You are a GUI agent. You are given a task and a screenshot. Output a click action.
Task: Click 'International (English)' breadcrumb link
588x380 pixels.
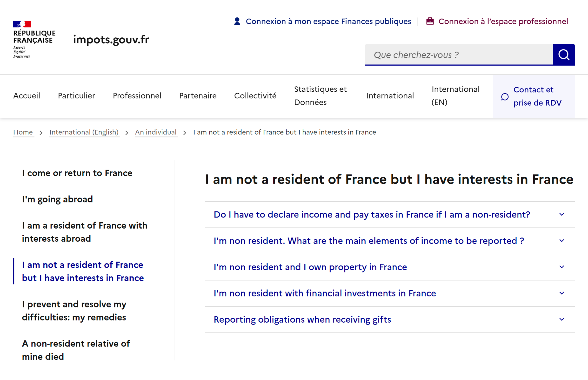tap(84, 132)
